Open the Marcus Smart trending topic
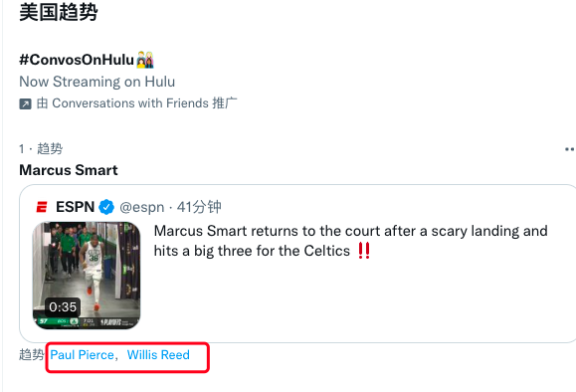 pyautogui.click(x=69, y=170)
